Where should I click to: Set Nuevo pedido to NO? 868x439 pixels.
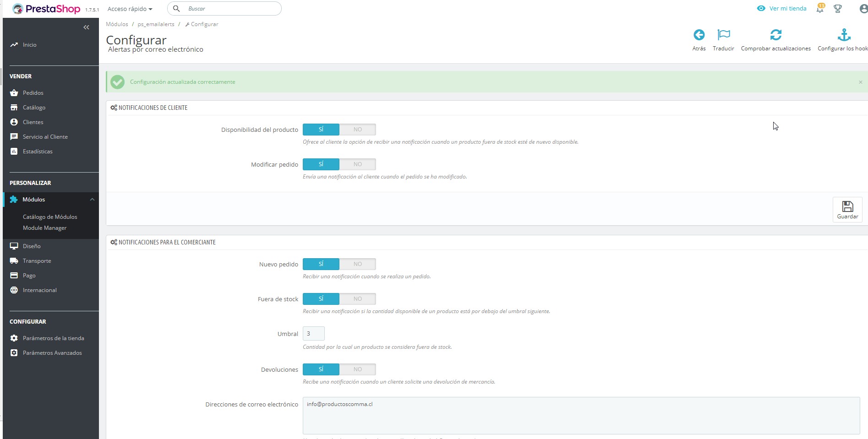click(358, 264)
